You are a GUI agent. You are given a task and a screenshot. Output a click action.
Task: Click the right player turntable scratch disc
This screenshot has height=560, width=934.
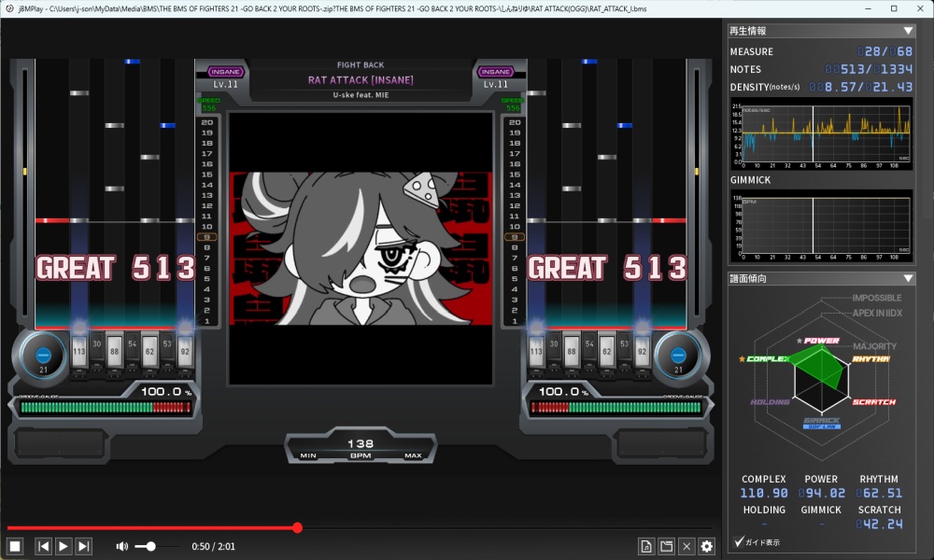(x=678, y=356)
